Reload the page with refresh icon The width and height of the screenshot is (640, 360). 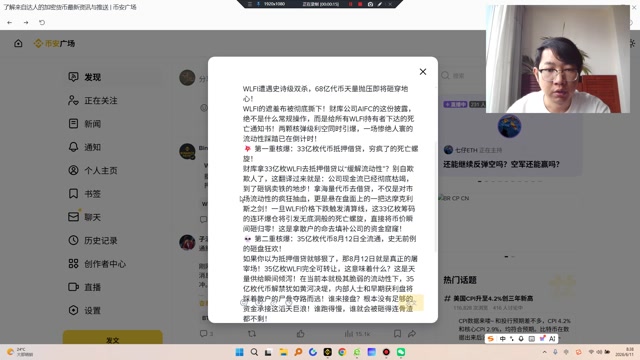[x=42, y=22]
